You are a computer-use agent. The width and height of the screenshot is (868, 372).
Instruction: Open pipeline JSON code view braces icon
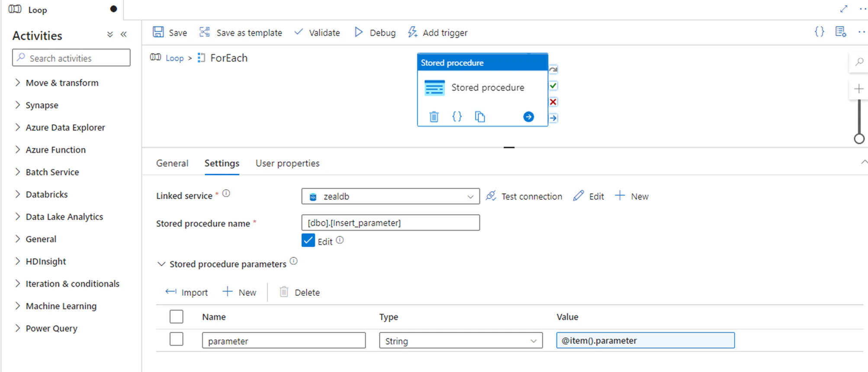click(x=819, y=32)
